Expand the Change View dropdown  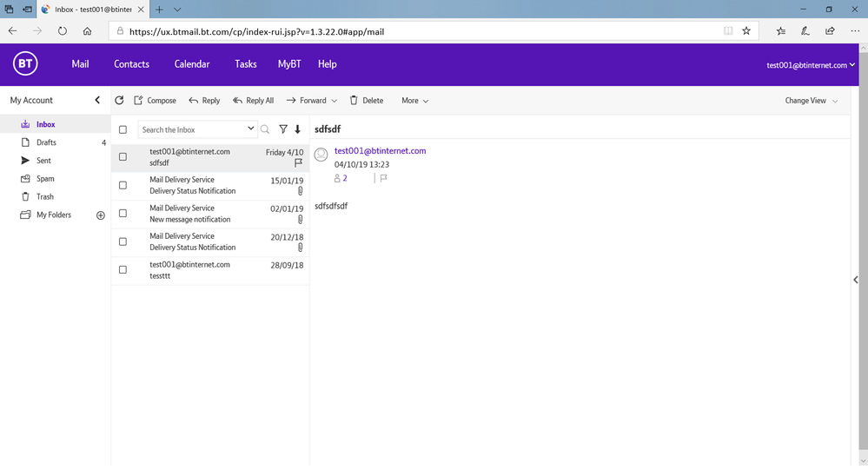812,101
